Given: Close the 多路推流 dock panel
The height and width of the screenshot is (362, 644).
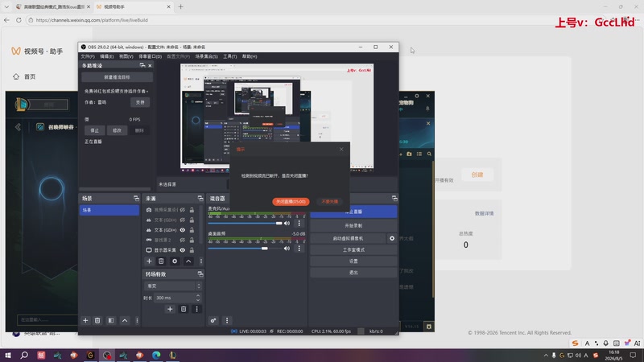Looking at the screenshot, I should click(x=150, y=66).
